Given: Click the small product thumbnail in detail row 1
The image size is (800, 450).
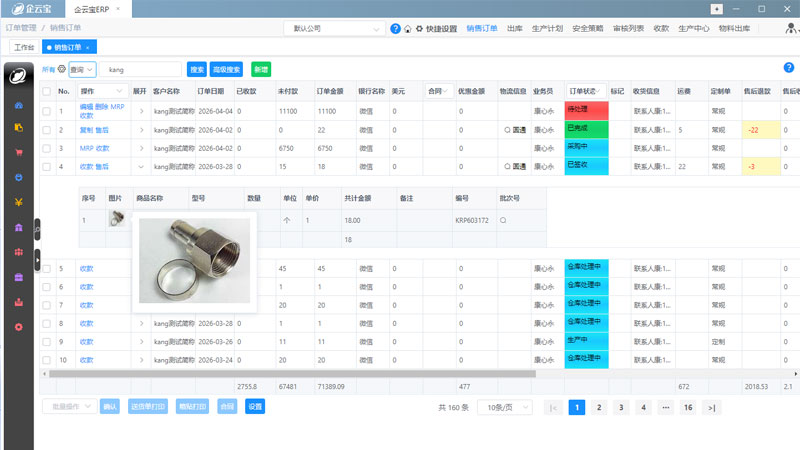Looking at the screenshot, I should 117,218.
